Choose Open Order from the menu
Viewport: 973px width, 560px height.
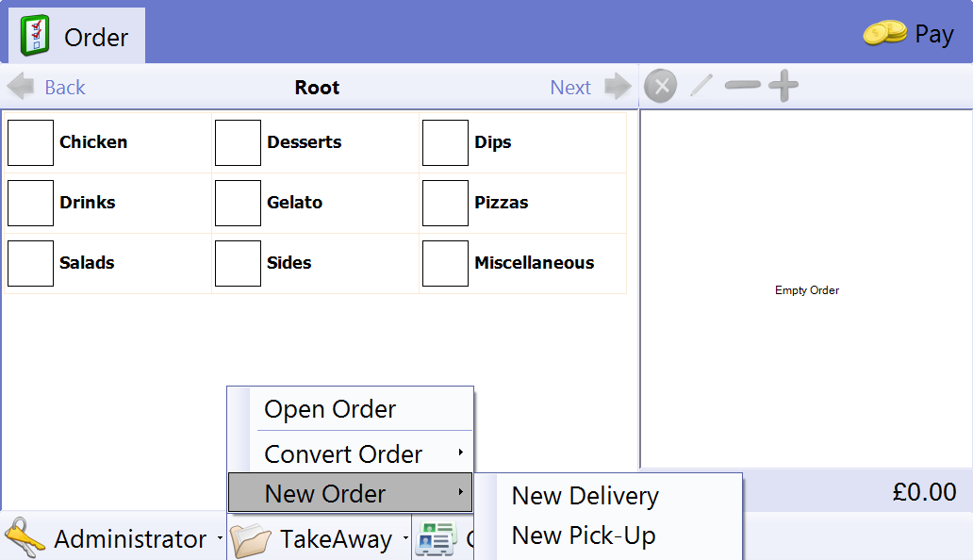pos(330,409)
